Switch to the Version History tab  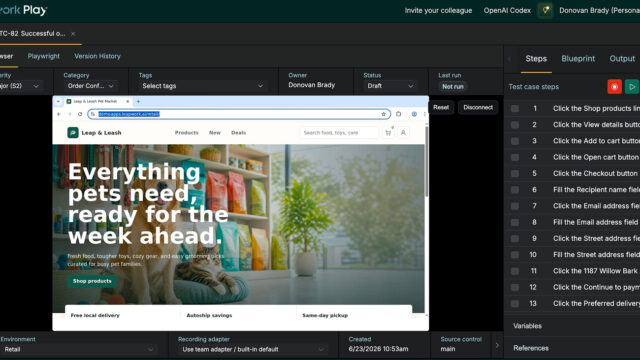pos(97,56)
